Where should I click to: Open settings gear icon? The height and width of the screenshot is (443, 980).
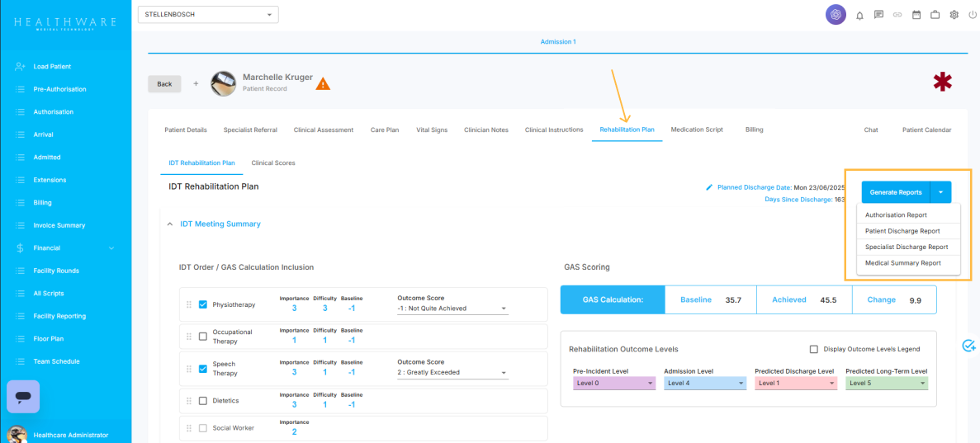coord(954,15)
